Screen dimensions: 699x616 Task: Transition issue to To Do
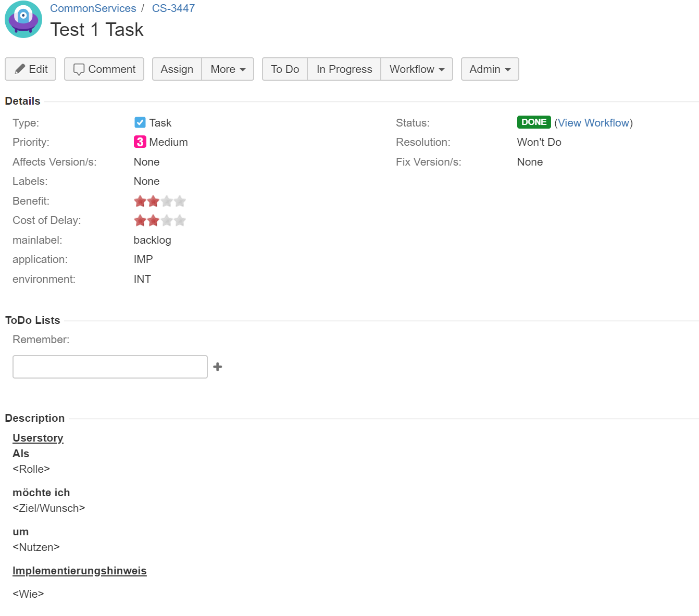[285, 69]
